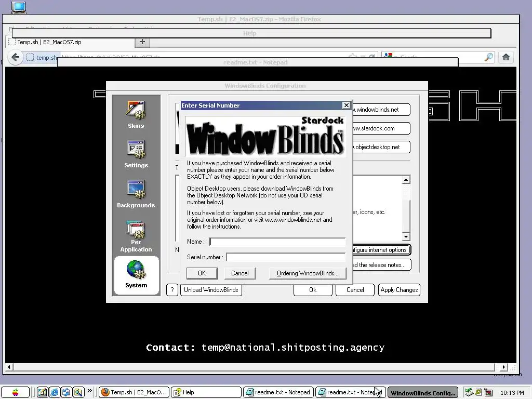Open the Per Application section in sidebar

pos(136,236)
